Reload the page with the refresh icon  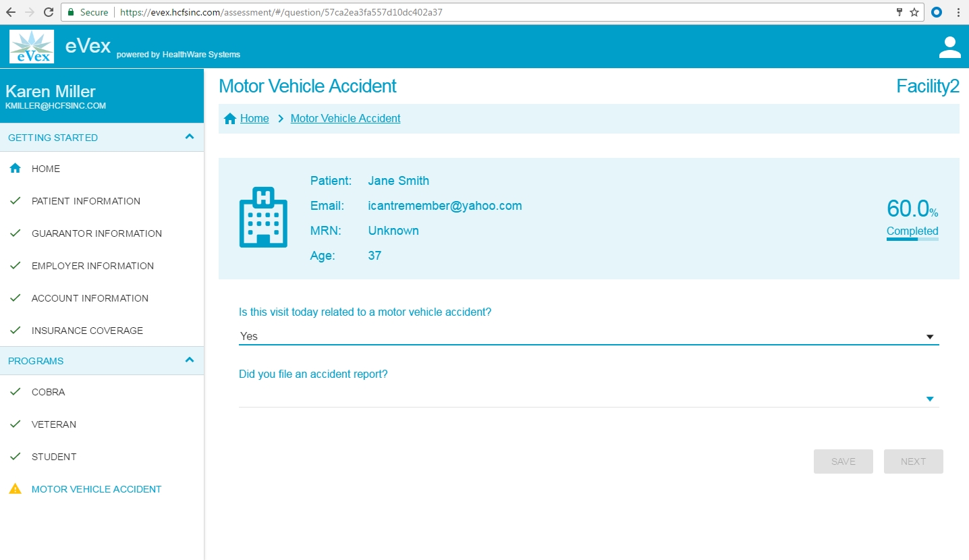coord(48,12)
